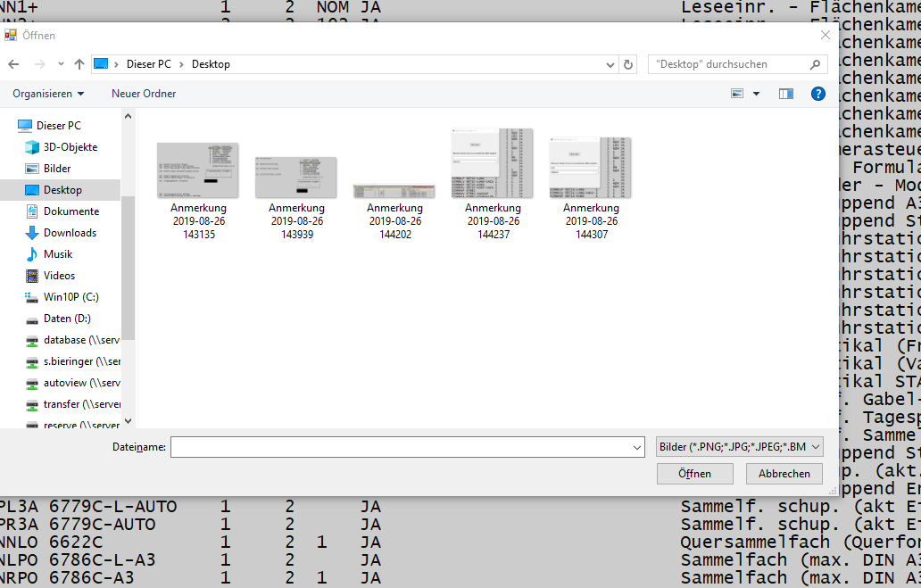Image resolution: width=921 pixels, height=588 pixels.
Task: Toggle the preview pane icon
Action: tap(785, 94)
